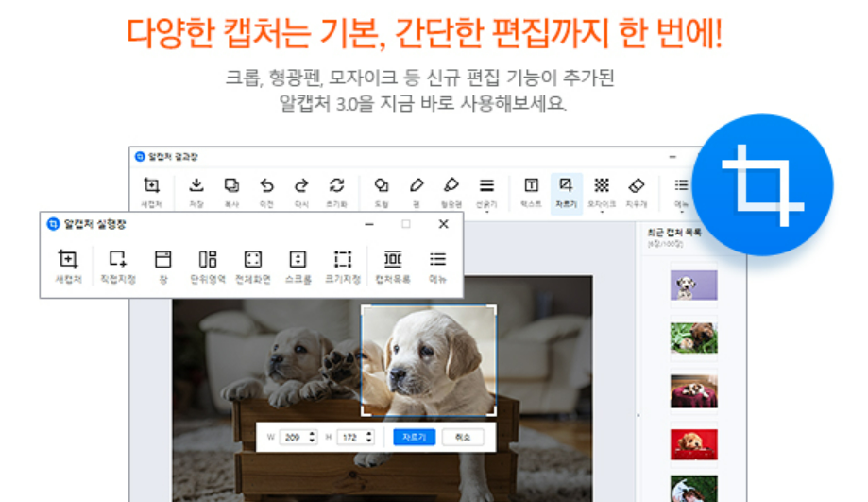Open the 선굵기 (line thickness) dropdown
868x502 pixels.
click(x=486, y=193)
